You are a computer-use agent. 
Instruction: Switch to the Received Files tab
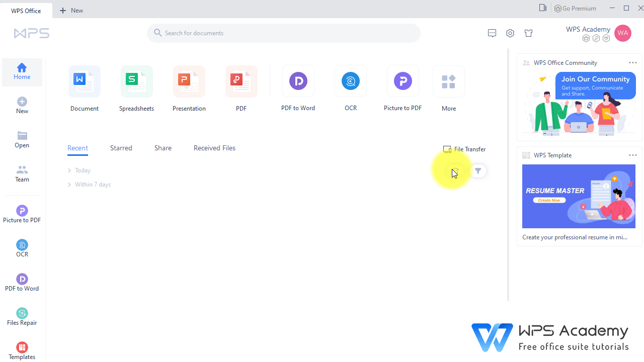click(x=214, y=148)
